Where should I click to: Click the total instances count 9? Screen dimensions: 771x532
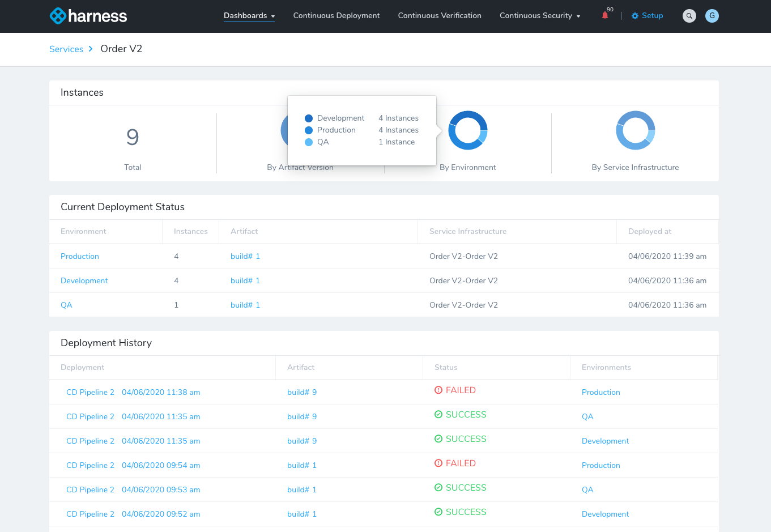click(x=133, y=137)
